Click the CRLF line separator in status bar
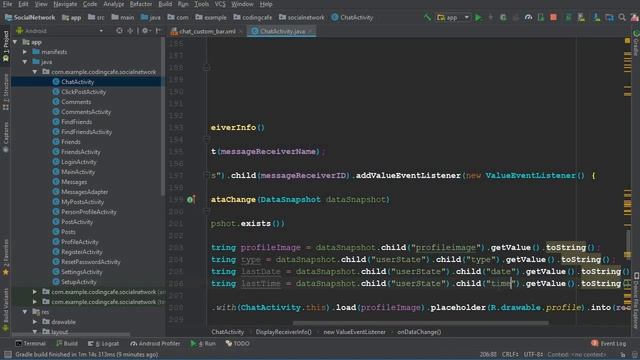 tap(510, 355)
